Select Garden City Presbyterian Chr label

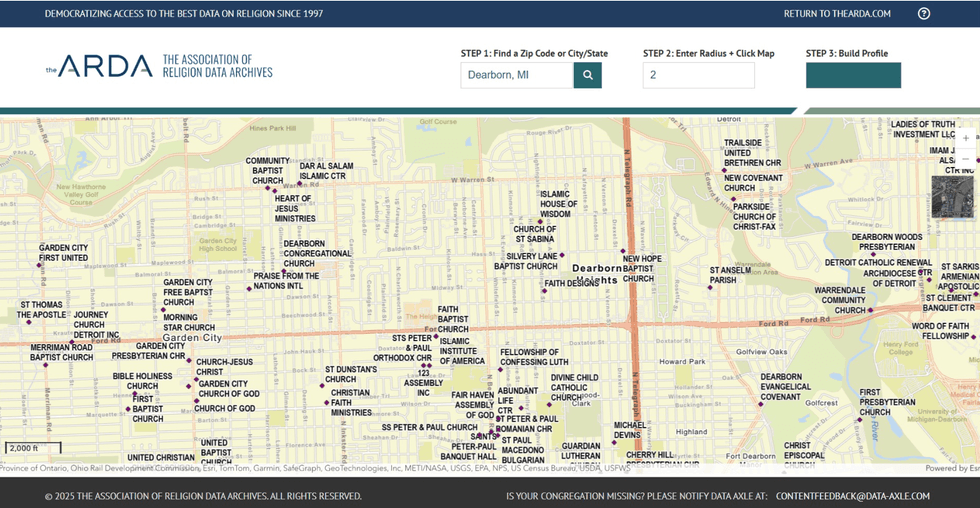pos(149,351)
